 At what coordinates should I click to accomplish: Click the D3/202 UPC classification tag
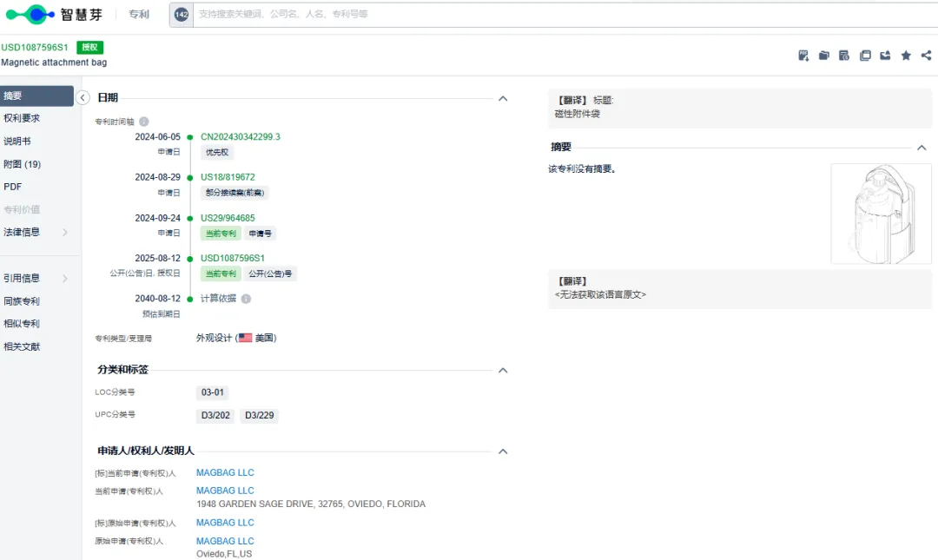tap(216, 416)
